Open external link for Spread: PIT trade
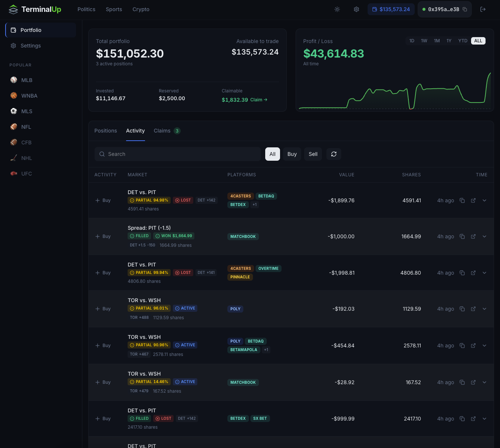 (x=473, y=236)
